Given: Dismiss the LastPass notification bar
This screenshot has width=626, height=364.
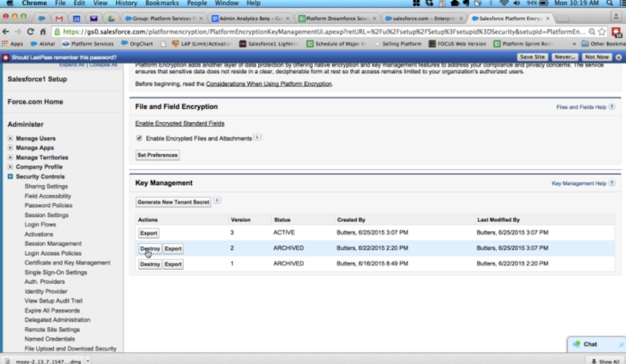Looking at the screenshot, I should pos(618,57).
